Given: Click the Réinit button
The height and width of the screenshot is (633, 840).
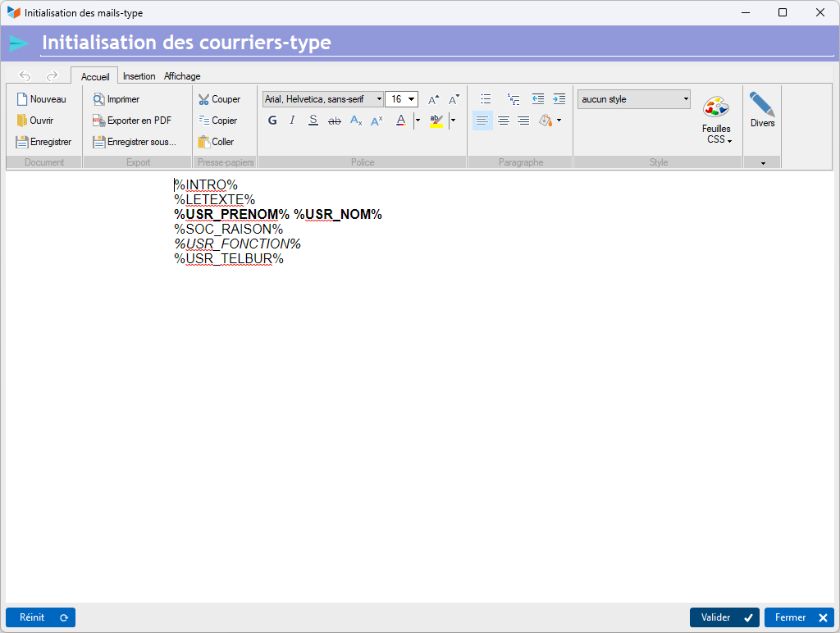Looking at the screenshot, I should [x=41, y=617].
